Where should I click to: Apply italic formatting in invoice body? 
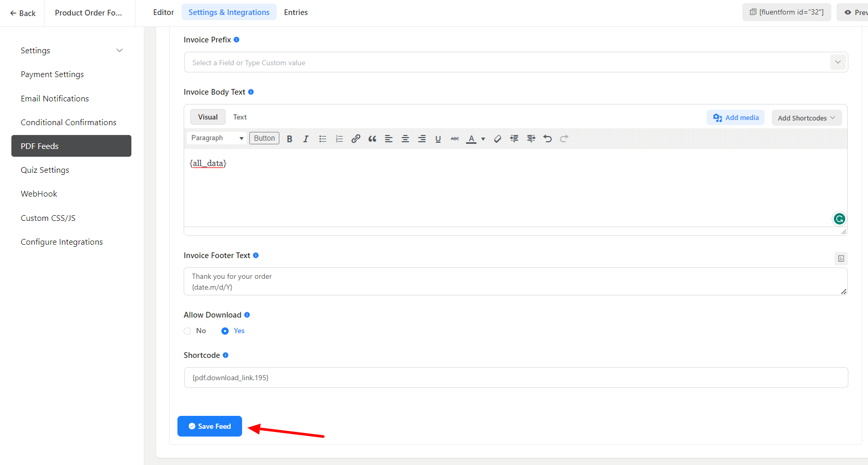(306, 139)
